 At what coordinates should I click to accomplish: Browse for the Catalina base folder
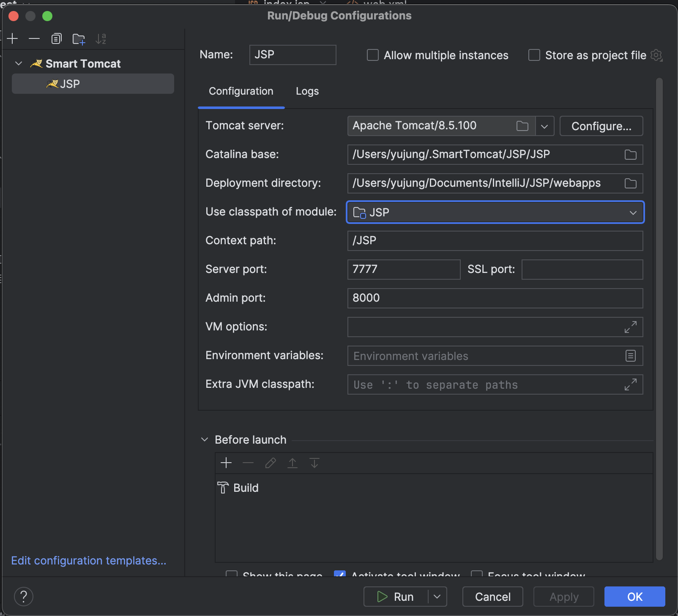(x=631, y=155)
